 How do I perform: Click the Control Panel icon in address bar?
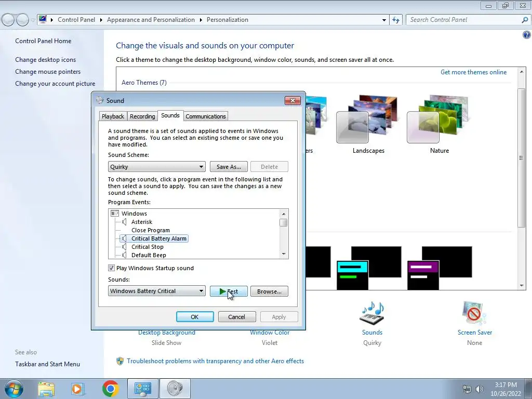[x=43, y=20]
